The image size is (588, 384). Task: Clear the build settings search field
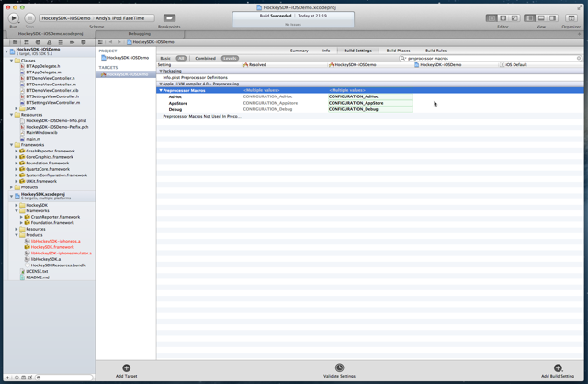(579, 58)
